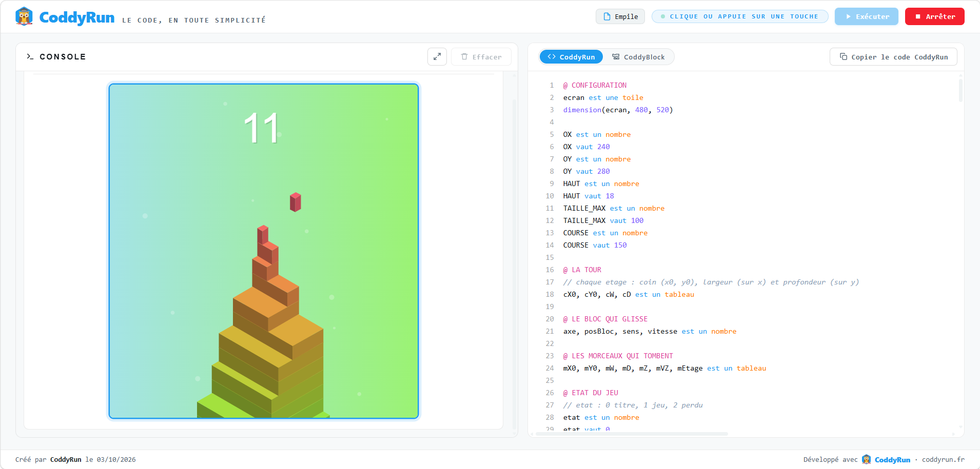
Task: Click the CoddyRun owl logo icon
Action: pyautogui.click(x=24, y=16)
